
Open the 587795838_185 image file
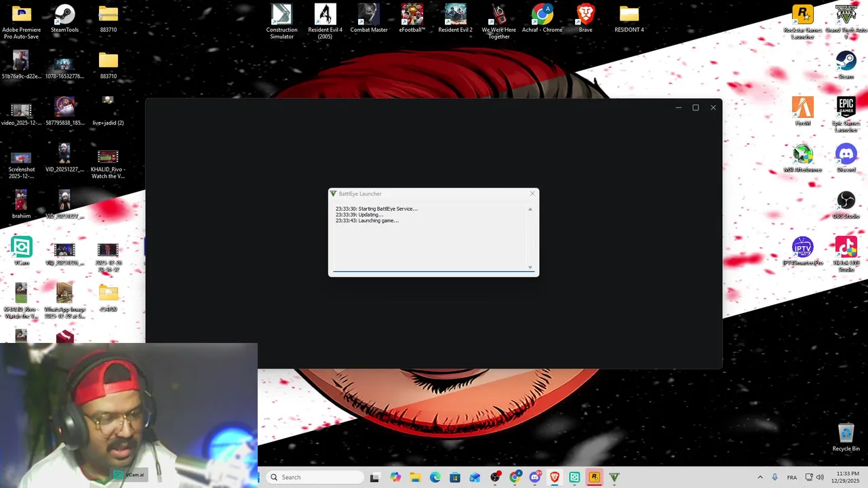point(64,111)
